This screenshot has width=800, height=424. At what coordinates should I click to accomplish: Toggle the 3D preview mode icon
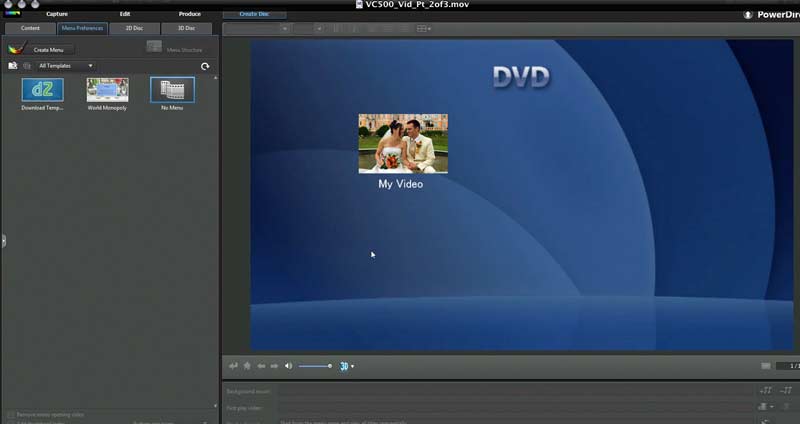tap(344, 366)
